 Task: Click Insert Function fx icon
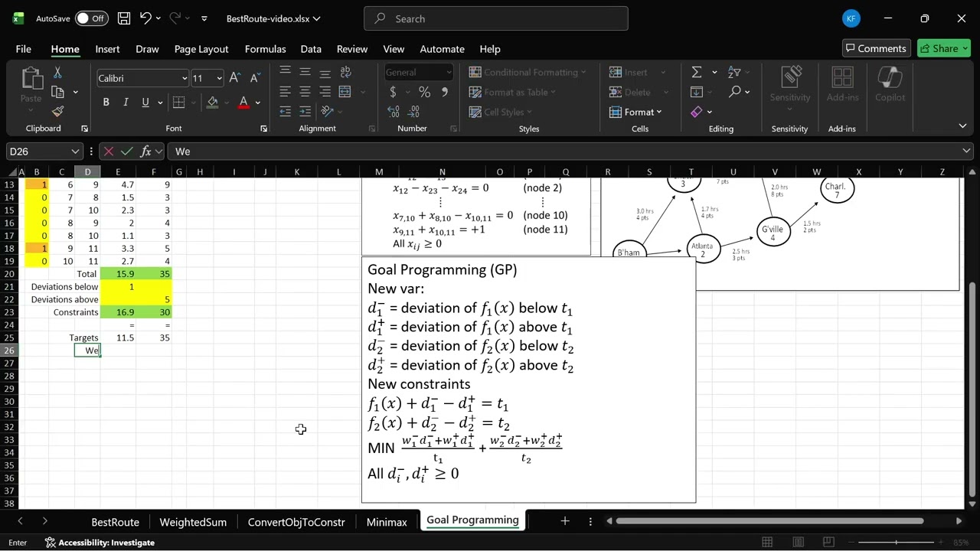tap(146, 152)
